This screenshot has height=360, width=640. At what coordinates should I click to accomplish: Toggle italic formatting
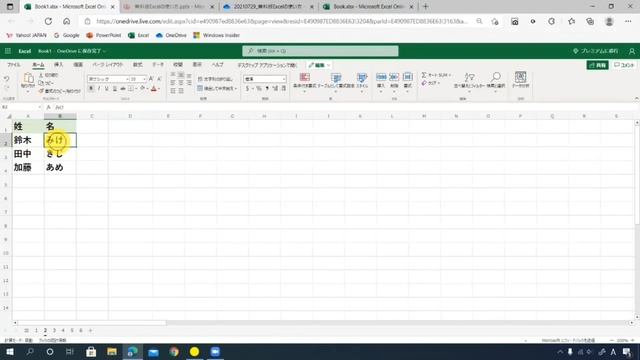click(99, 89)
